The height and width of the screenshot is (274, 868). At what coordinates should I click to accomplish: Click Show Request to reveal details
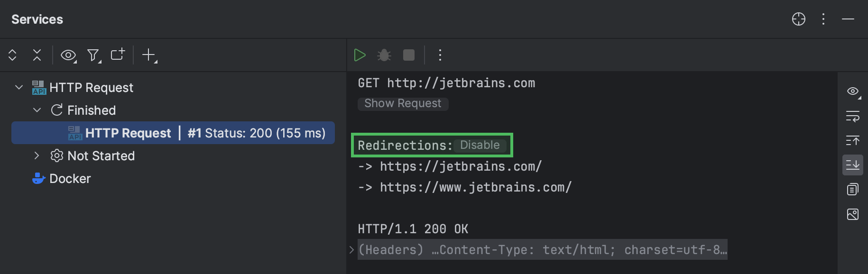tap(402, 103)
